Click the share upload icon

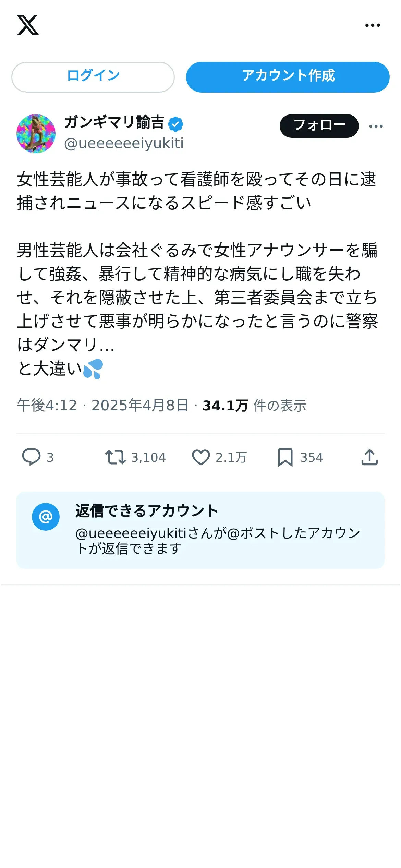point(369,457)
